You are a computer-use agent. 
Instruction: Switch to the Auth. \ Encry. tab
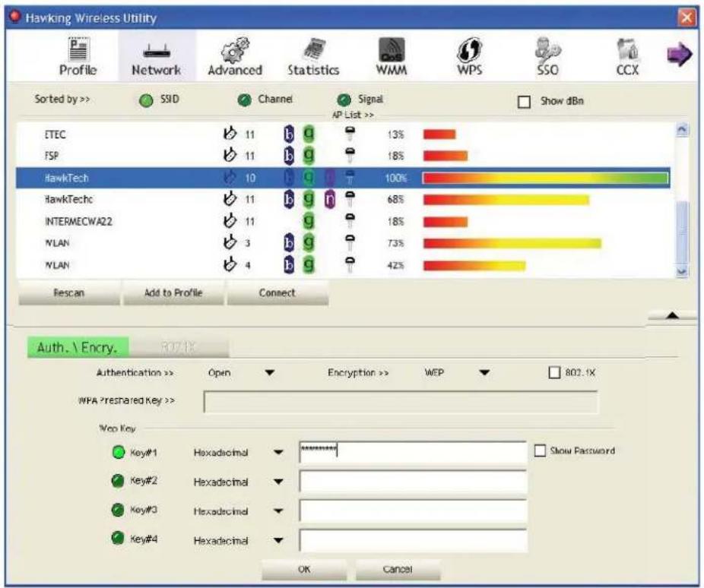[78, 348]
